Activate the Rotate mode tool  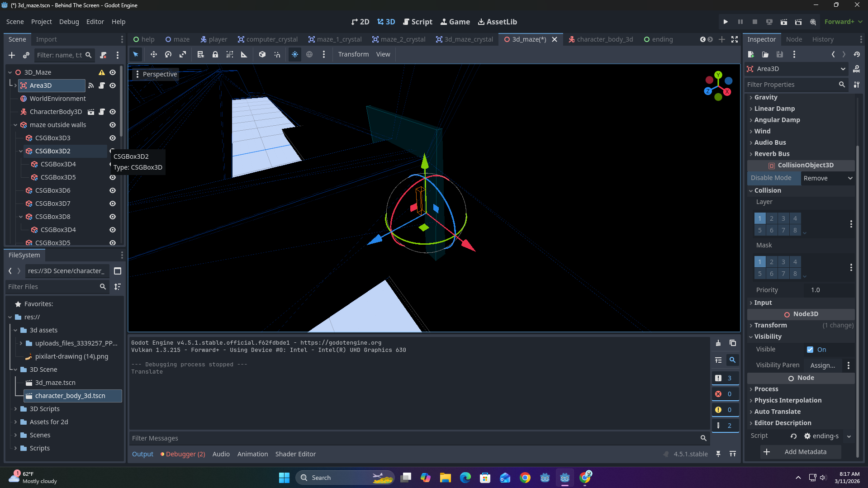pyautogui.click(x=168, y=54)
